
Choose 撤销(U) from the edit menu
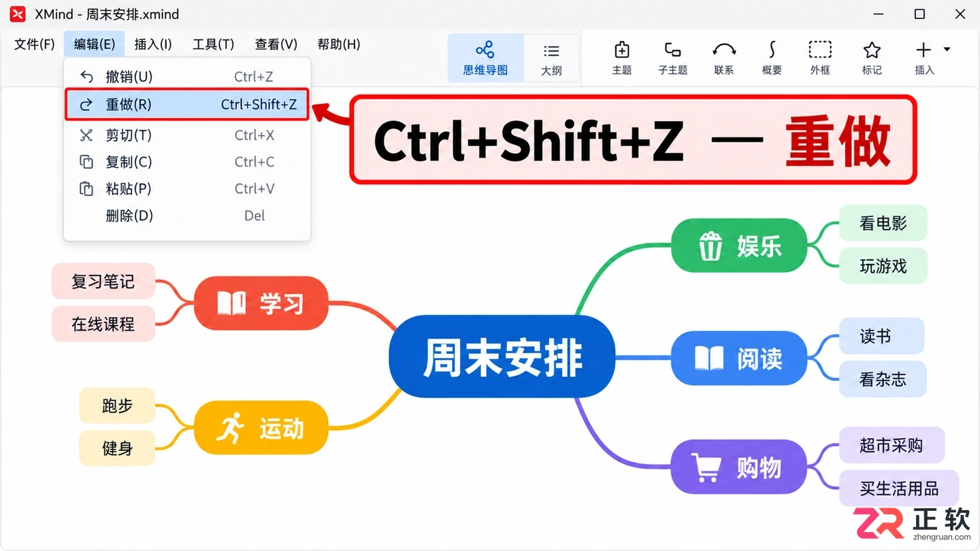(187, 77)
